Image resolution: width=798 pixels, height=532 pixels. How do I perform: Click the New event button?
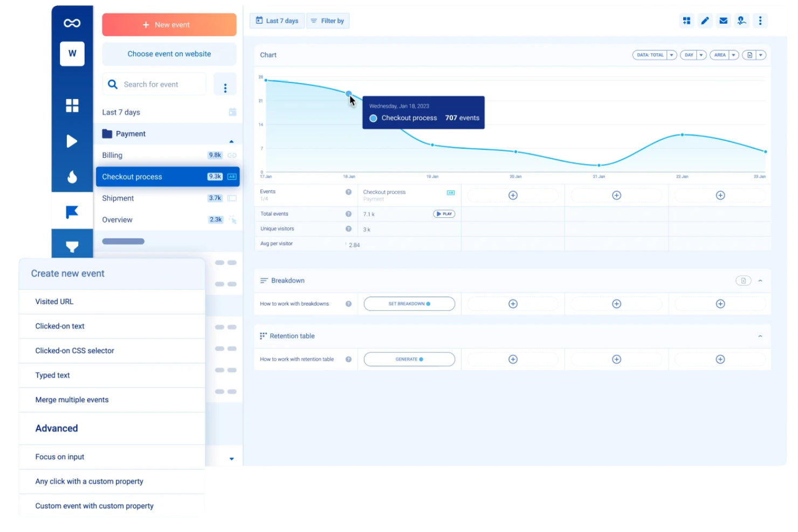[x=169, y=24]
